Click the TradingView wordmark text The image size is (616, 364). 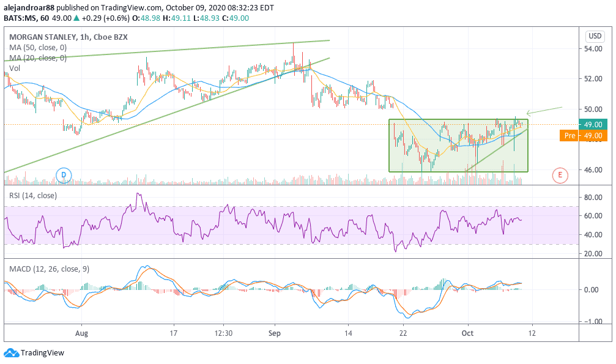point(42,353)
